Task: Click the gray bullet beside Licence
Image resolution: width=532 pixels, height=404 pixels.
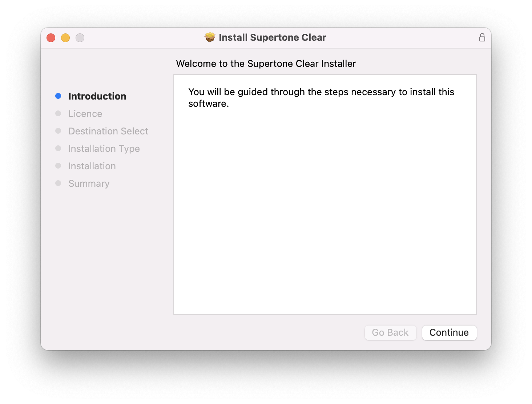Action: point(58,113)
